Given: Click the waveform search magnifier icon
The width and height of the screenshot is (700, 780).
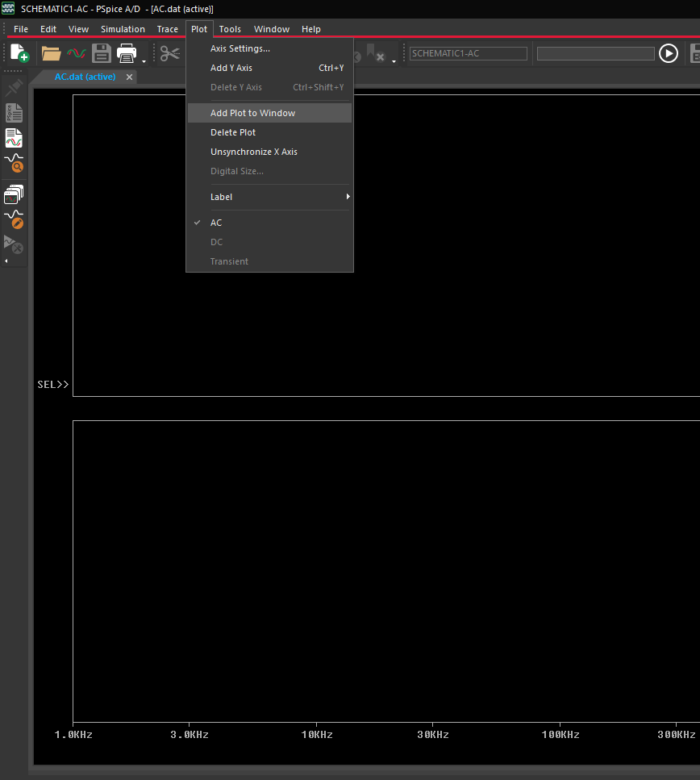Looking at the screenshot, I should click(x=14, y=163).
